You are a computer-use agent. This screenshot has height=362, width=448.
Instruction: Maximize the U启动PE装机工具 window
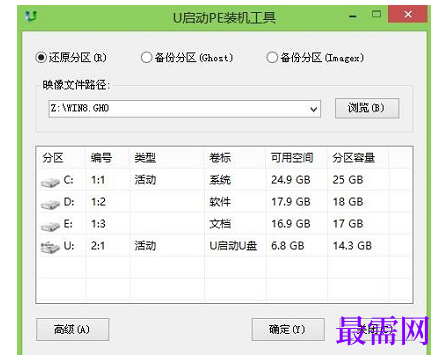tap(376, 14)
